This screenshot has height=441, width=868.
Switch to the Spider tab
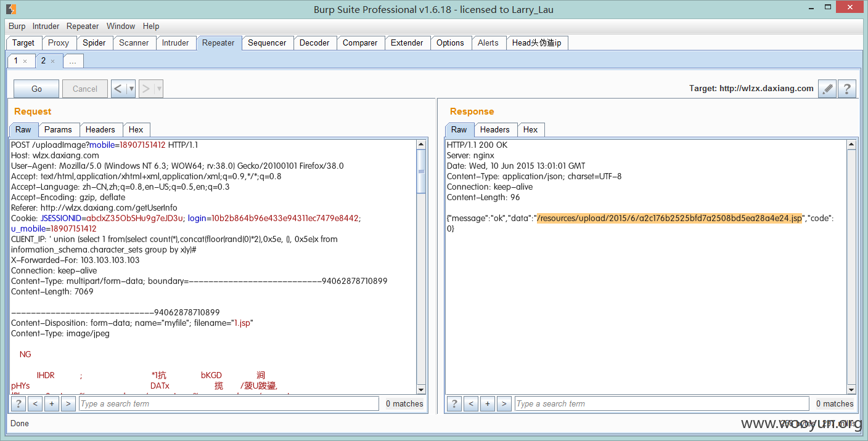click(94, 42)
